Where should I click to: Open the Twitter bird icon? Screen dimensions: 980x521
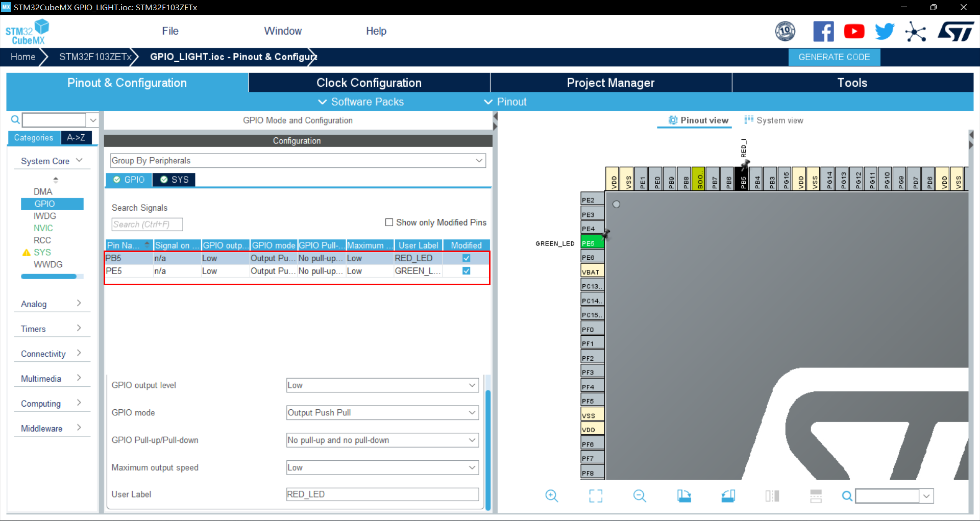(x=885, y=32)
